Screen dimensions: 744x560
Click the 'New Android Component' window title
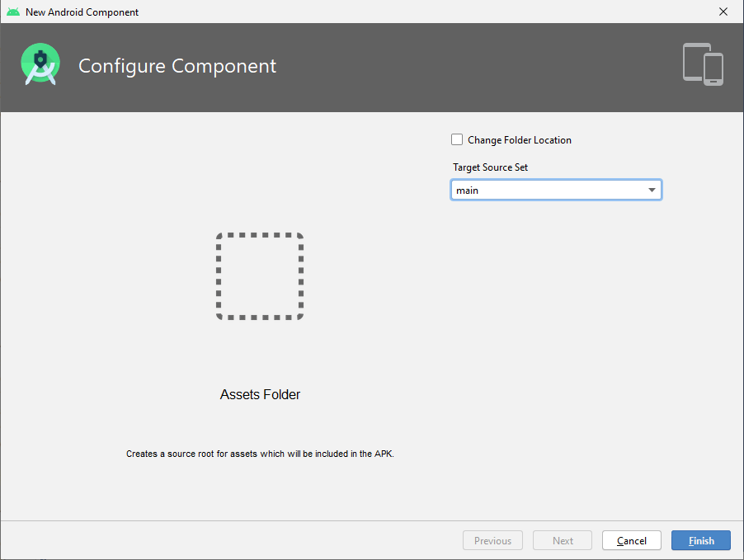pos(82,12)
